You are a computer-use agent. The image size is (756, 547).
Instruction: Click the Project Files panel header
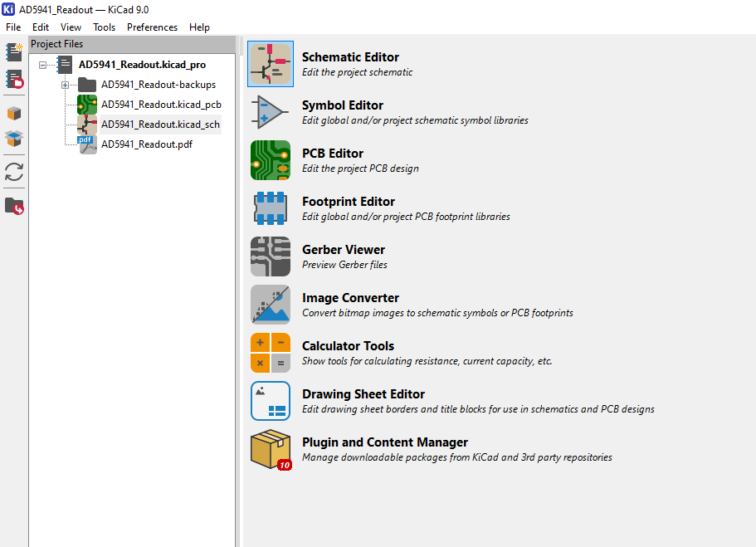[132, 44]
